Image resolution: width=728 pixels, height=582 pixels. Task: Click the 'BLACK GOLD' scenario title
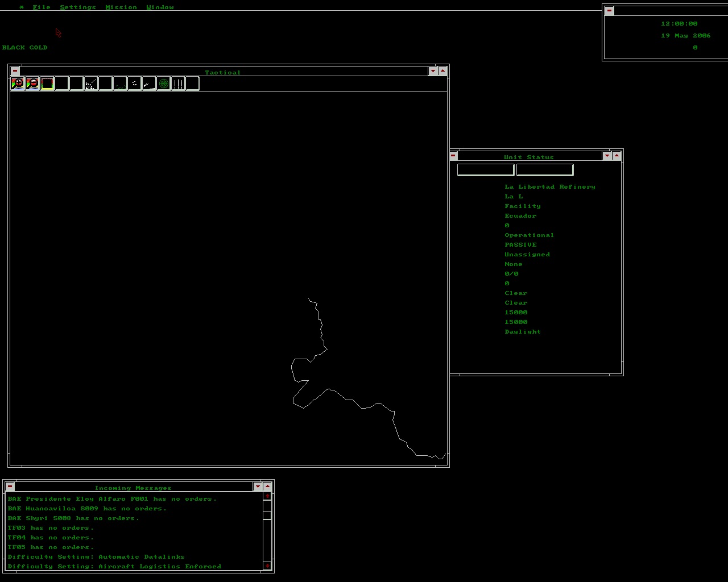[25, 47]
